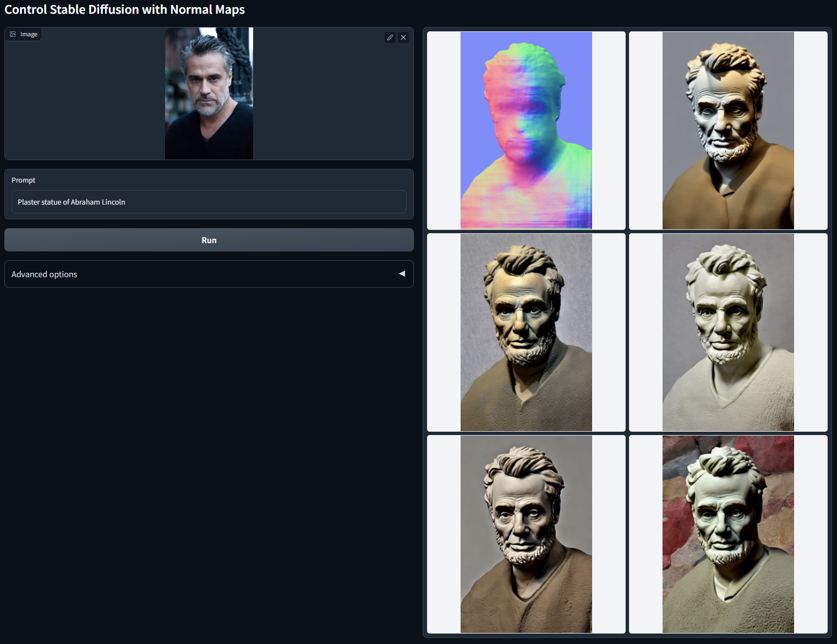The image size is (837, 644).
Task: Click the Advanced options label text
Action: point(45,274)
